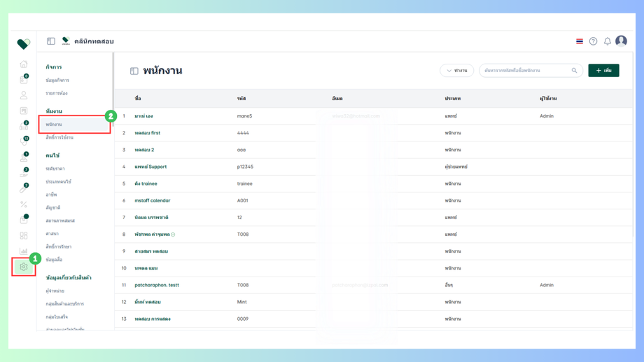Open ข้อมูลกิจการ in settings menu

pyautogui.click(x=57, y=80)
